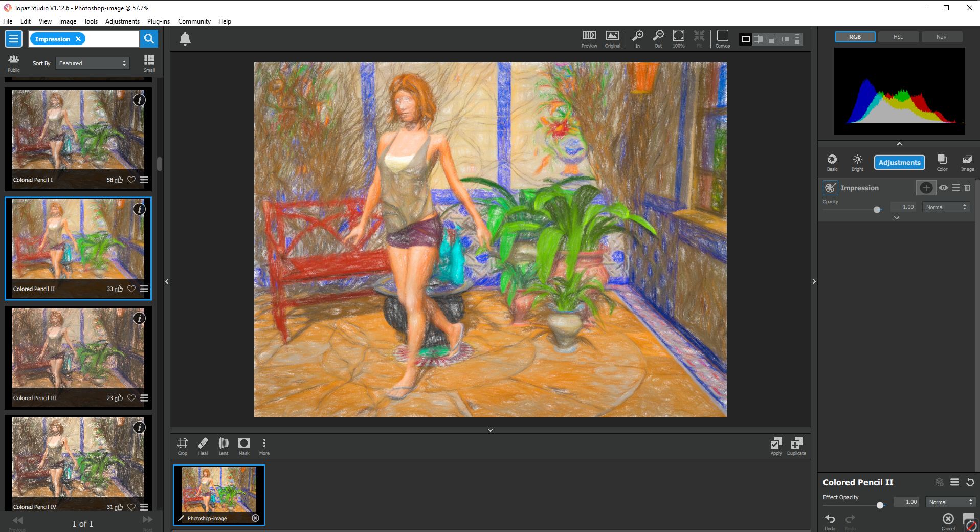Open Impression adjustment options menu

(x=956, y=188)
